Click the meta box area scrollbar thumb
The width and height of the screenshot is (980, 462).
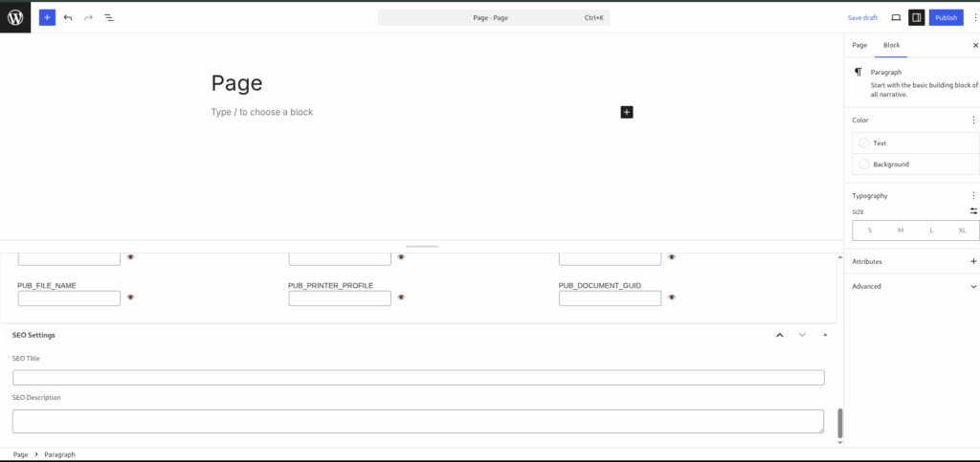840,424
